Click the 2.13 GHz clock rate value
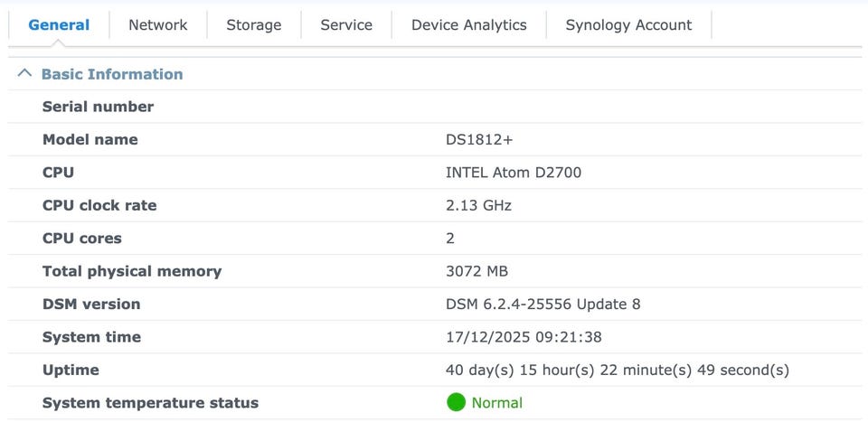868x422 pixels. click(479, 205)
